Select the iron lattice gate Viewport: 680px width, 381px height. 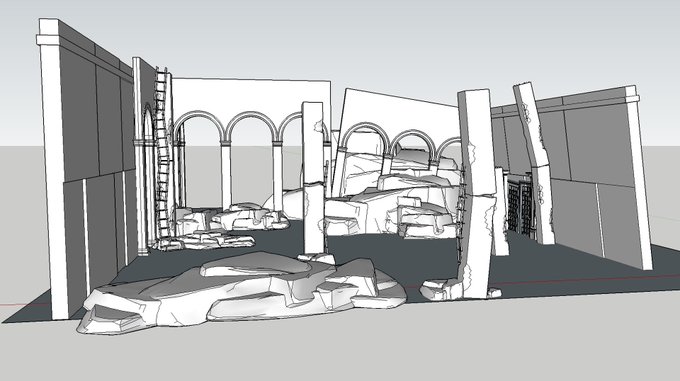point(520,205)
